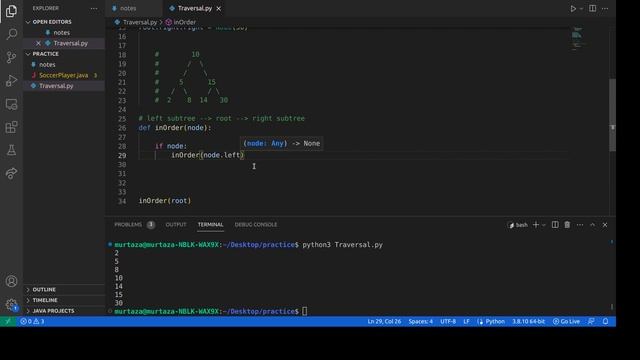640x360 pixels.
Task: Select Traversal.py in Open Editors
Action: [70, 43]
